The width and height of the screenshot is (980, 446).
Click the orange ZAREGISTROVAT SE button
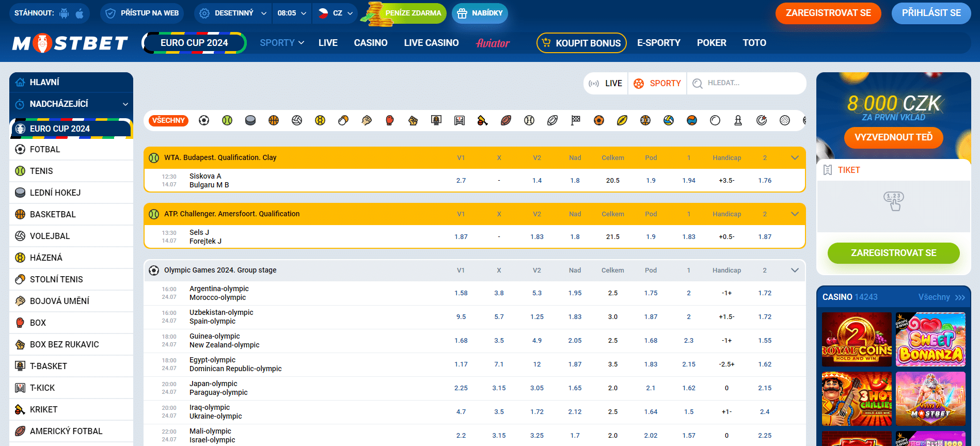point(828,13)
